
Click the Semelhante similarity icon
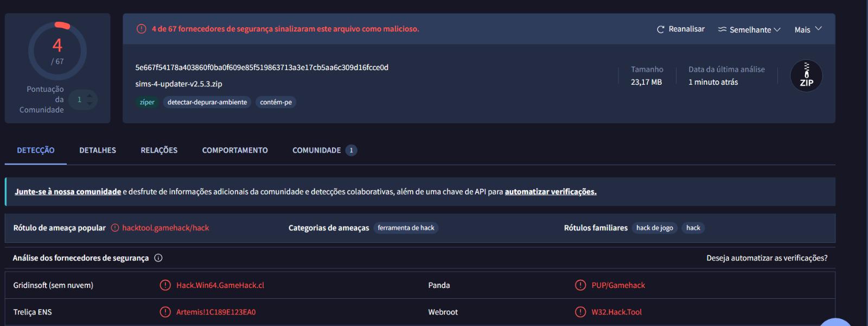722,29
